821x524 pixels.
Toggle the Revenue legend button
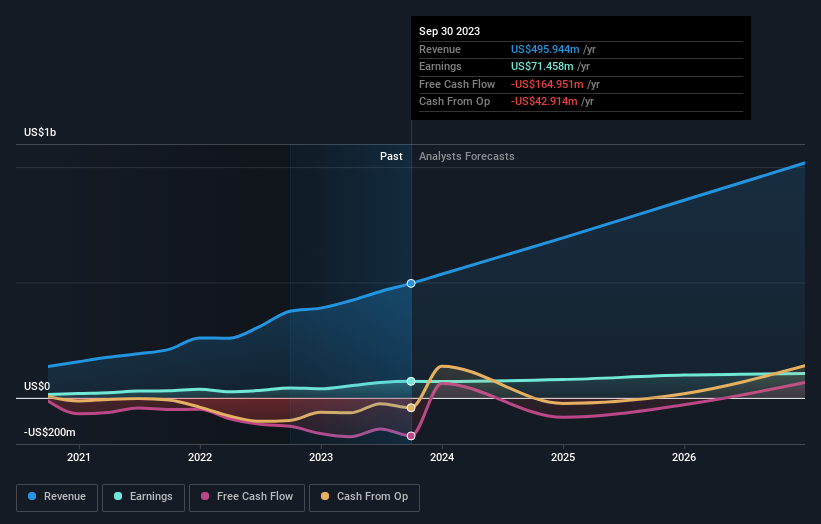click(57, 497)
